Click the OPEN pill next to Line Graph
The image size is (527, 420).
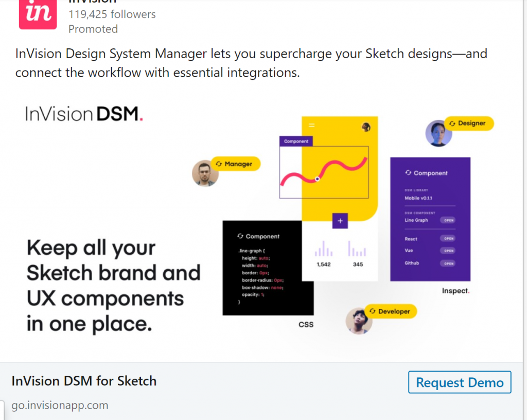tap(448, 220)
